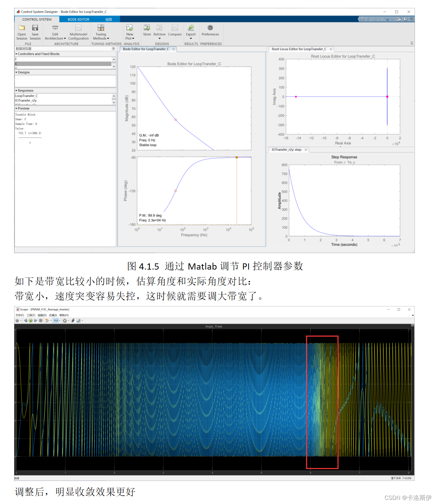
Task: Collapse the Controllers and Fixed Blocks section
Action: click(x=16, y=54)
